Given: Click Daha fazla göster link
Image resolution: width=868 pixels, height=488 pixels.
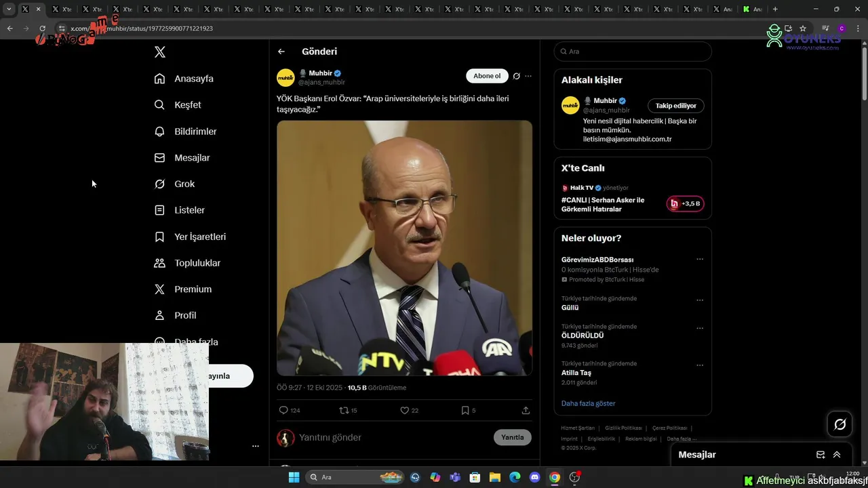Looking at the screenshot, I should (589, 403).
